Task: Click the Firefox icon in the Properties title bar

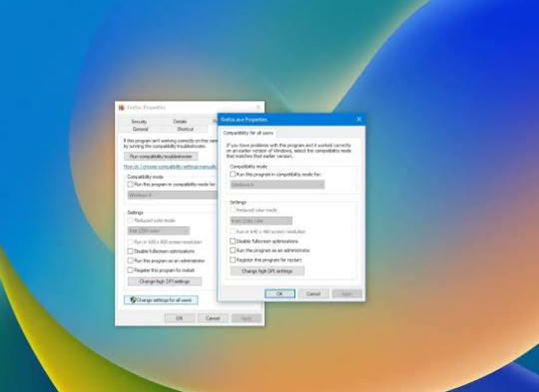Action: [122, 108]
